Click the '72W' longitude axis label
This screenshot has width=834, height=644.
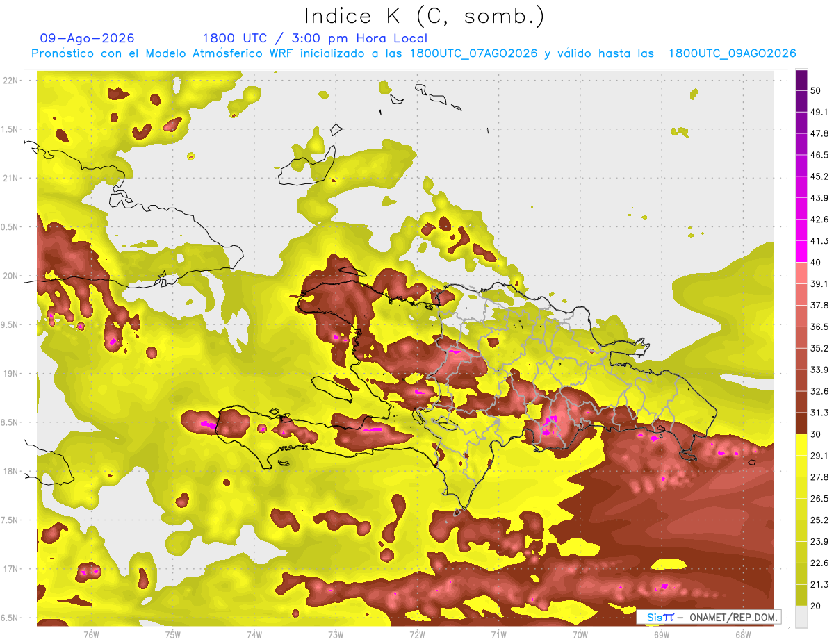[x=417, y=635]
